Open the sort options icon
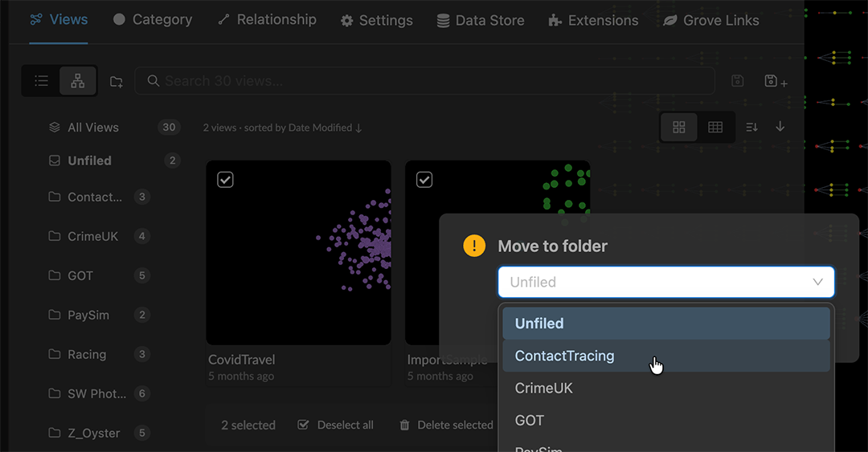Image resolution: width=868 pixels, height=452 pixels. [x=751, y=127]
